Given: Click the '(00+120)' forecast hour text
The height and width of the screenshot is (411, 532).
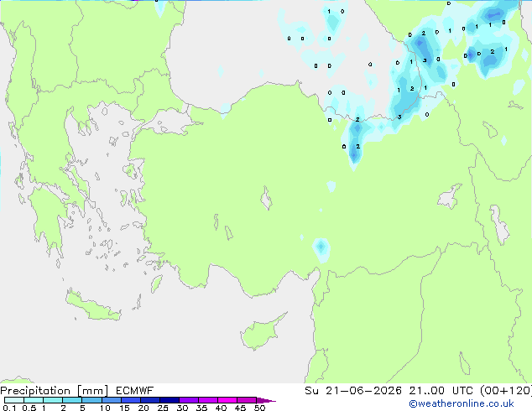Looking at the screenshot, I should 506,391.
